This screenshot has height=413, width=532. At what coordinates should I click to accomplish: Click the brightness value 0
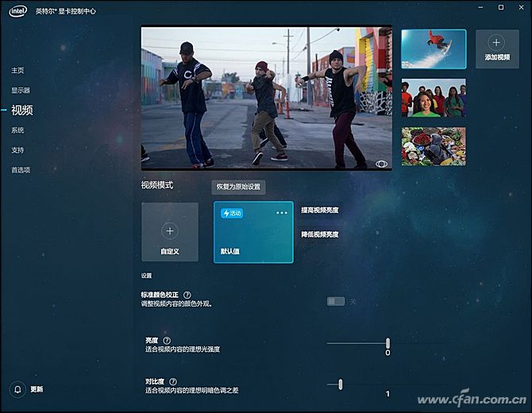click(387, 353)
